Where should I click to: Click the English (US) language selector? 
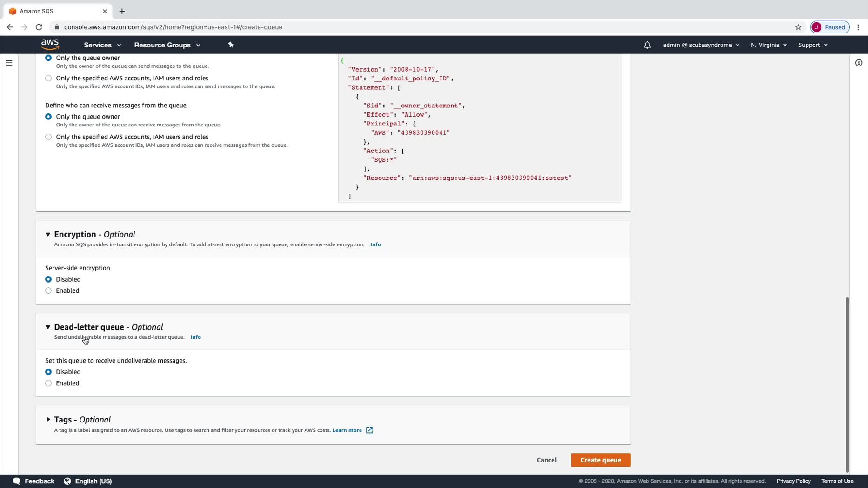point(93,481)
